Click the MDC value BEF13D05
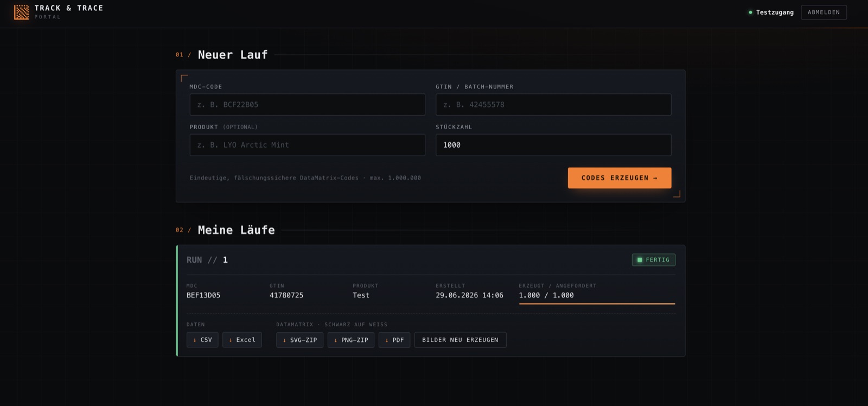Viewport: 868px width, 406px height. 203,295
